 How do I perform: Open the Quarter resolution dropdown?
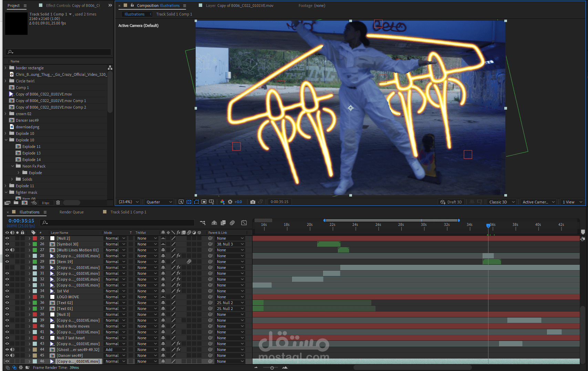coord(159,202)
